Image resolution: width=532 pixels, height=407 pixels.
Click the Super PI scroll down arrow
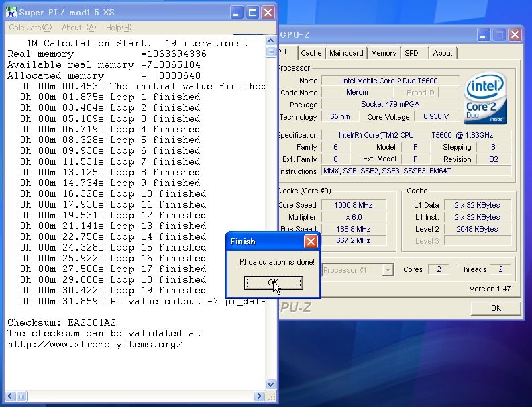point(270,384)
